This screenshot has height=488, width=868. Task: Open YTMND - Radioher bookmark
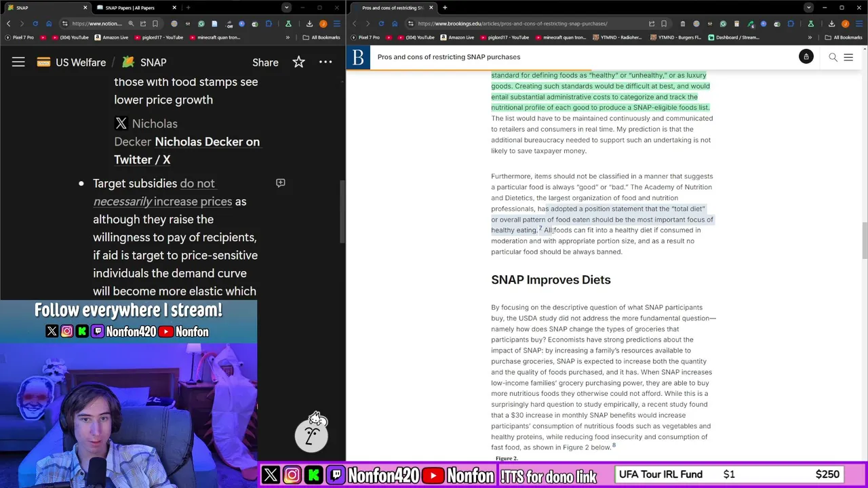tap(616, 37)
